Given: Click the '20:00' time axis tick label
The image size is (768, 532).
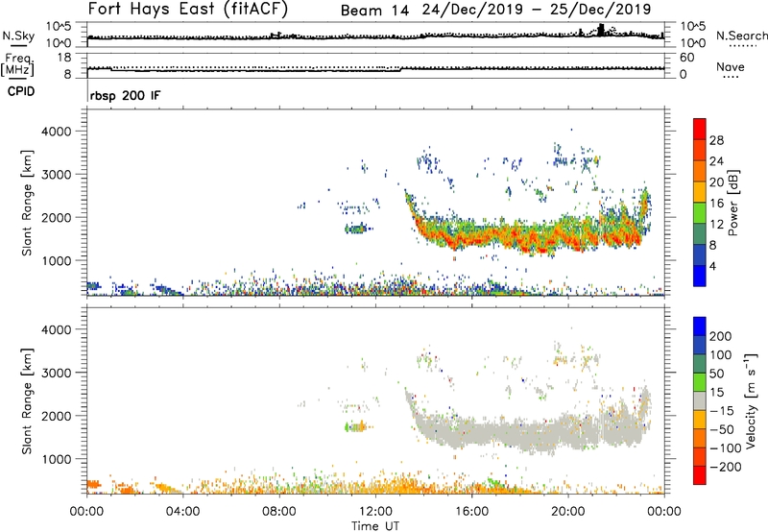Looking at the screenshot, I should [x=568, y=512].
